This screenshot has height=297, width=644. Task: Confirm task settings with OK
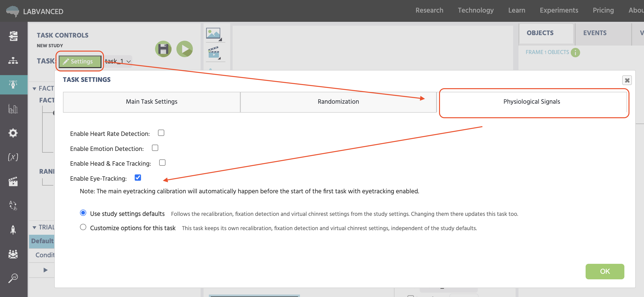(x=605, y=271)
